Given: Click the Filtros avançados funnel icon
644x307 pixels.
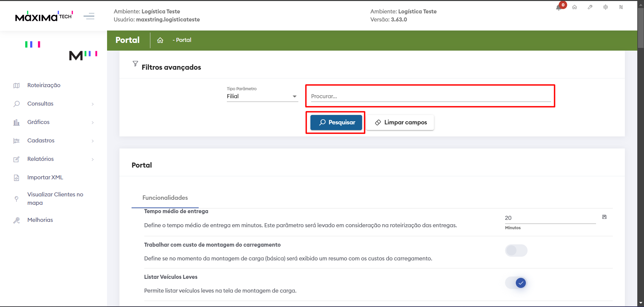Looking at the screenshot, I should [x=135, y=64].
